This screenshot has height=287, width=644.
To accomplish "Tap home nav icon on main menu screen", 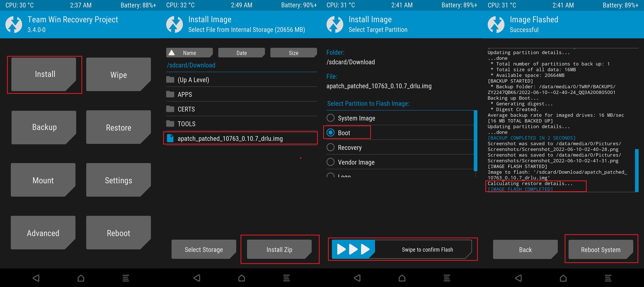I will point(81,278).
